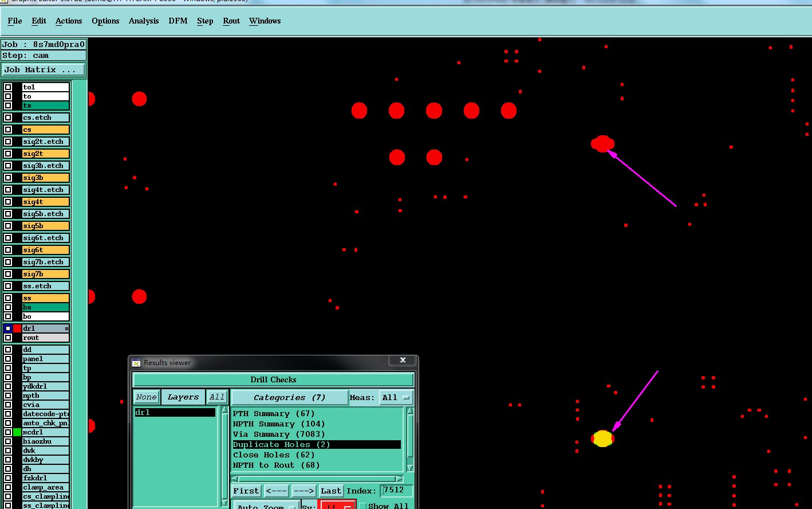Select the clamp_area layer name
This screenshot has height=509, width=812.
(46, 487)
